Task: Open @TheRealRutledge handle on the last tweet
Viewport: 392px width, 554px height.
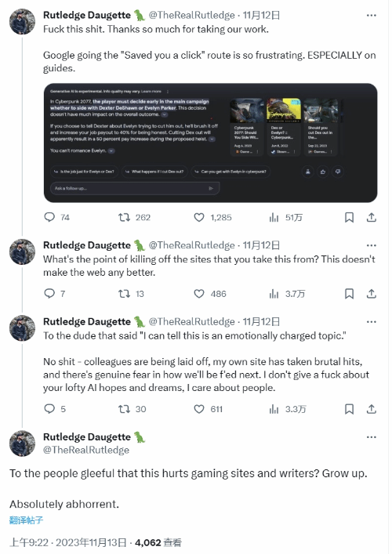Action: coord(86,450)
